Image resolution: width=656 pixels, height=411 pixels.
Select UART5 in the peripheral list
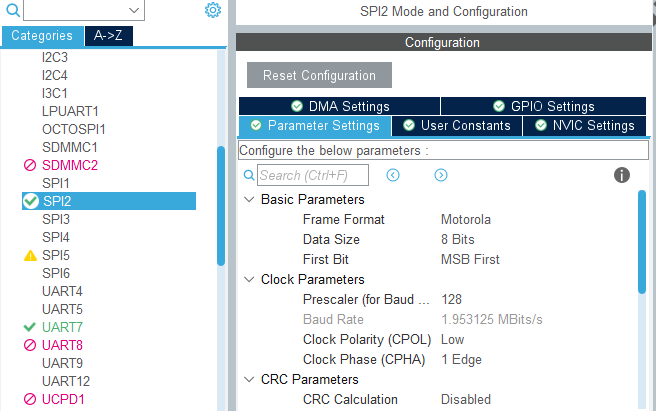[x=62, y=309]
